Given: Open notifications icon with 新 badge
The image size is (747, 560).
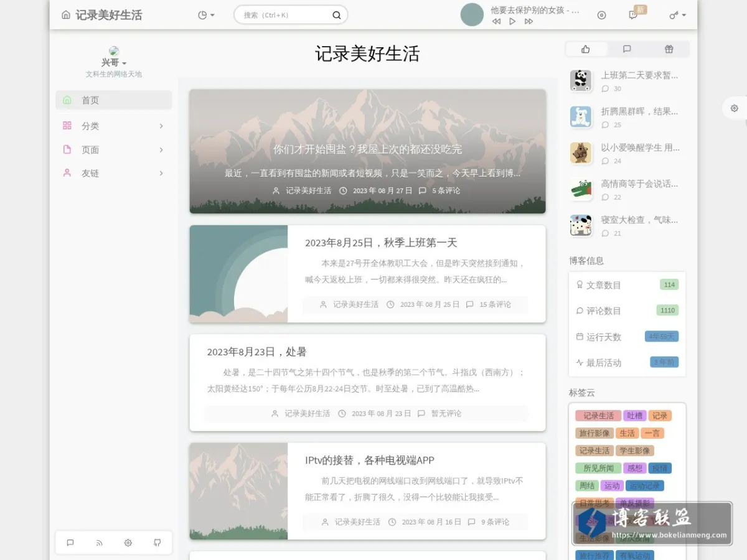Looking at the screenshot, I should point(633,15).
